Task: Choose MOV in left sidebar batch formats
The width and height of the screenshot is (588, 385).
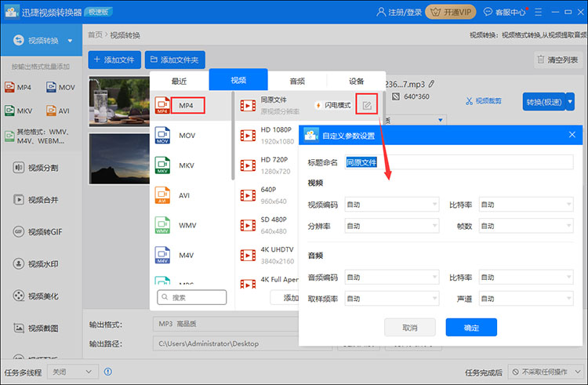Action: 60,87
